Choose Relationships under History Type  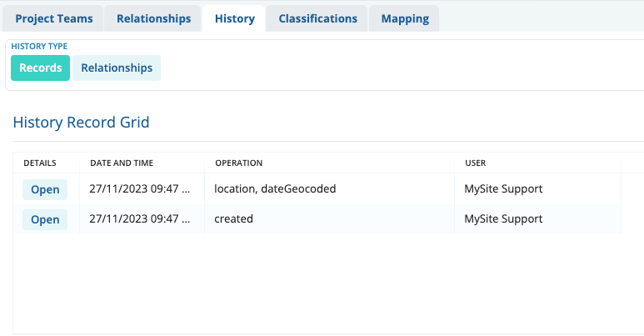tap(117, 68)
